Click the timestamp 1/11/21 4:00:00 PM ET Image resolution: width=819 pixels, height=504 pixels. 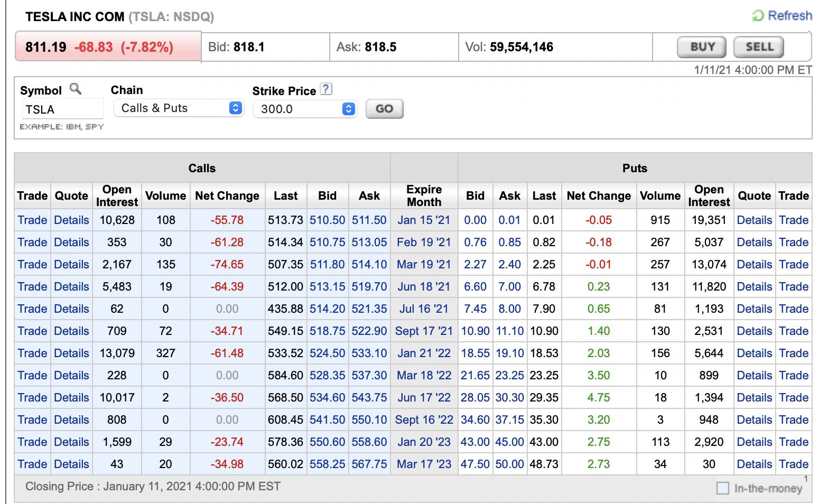point(753,70)
